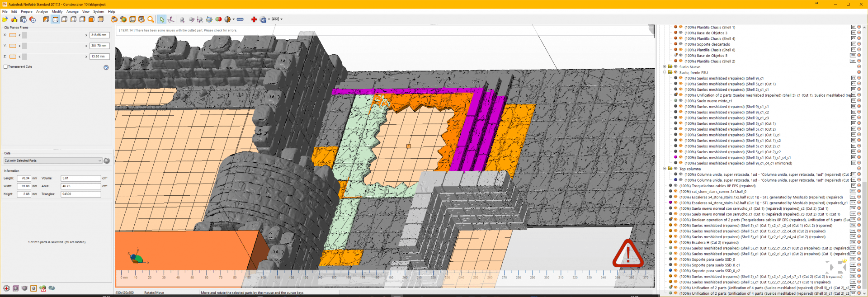The width and height of the screenshot is (868, 297).
Task: Open the Prepare menu
Action: pos(26,12)
